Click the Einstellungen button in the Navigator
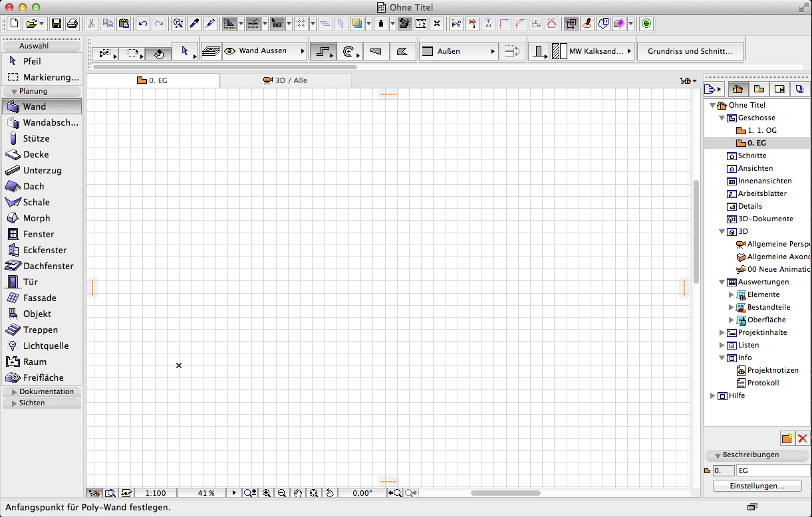Image resolution: width=812 pixels, height=517 pixels. [x=757, y=486]
